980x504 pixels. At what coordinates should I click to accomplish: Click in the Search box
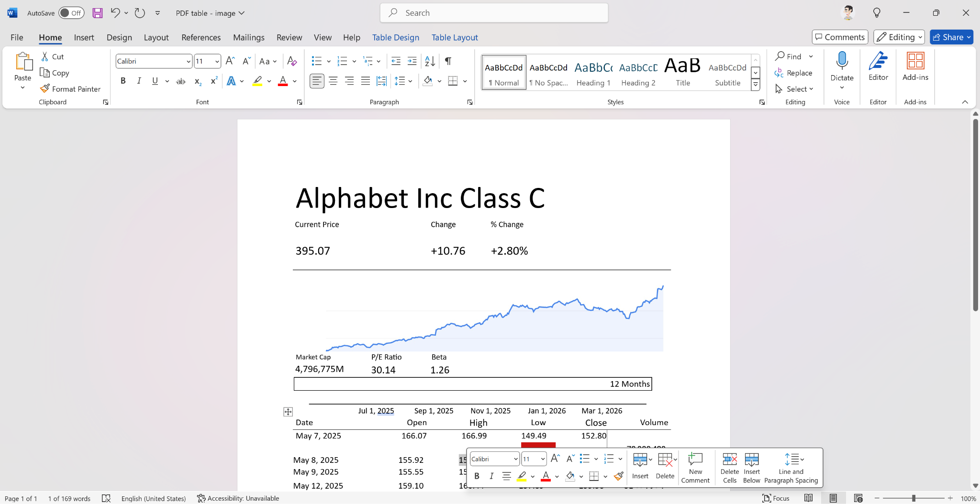[494, 13]
